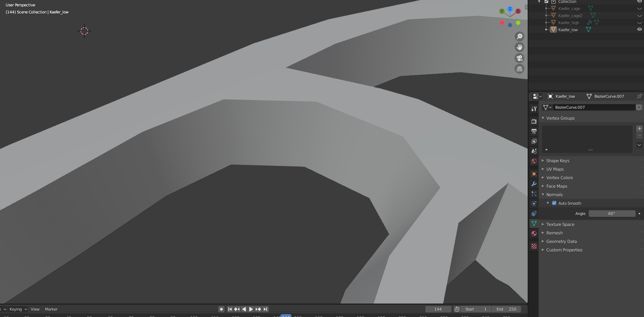
Task: Open the Texture properties checker tab
Action: [x=534, y=246]
